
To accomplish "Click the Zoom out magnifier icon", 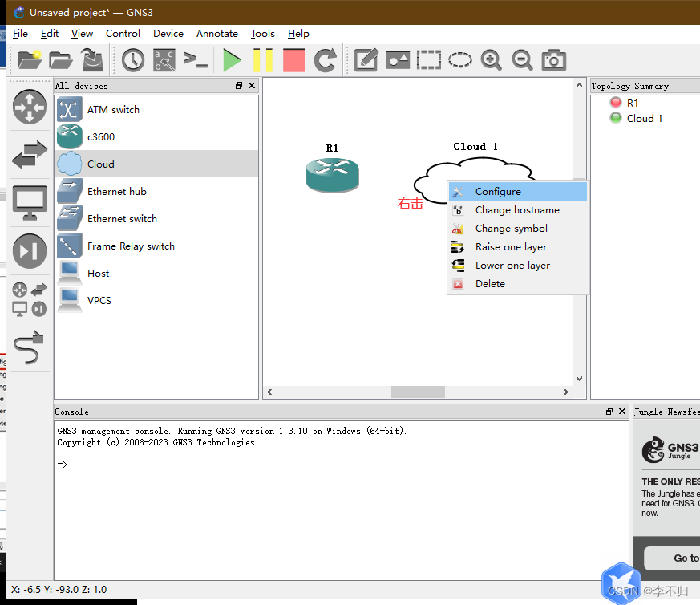I will click(x=522, y=60).
